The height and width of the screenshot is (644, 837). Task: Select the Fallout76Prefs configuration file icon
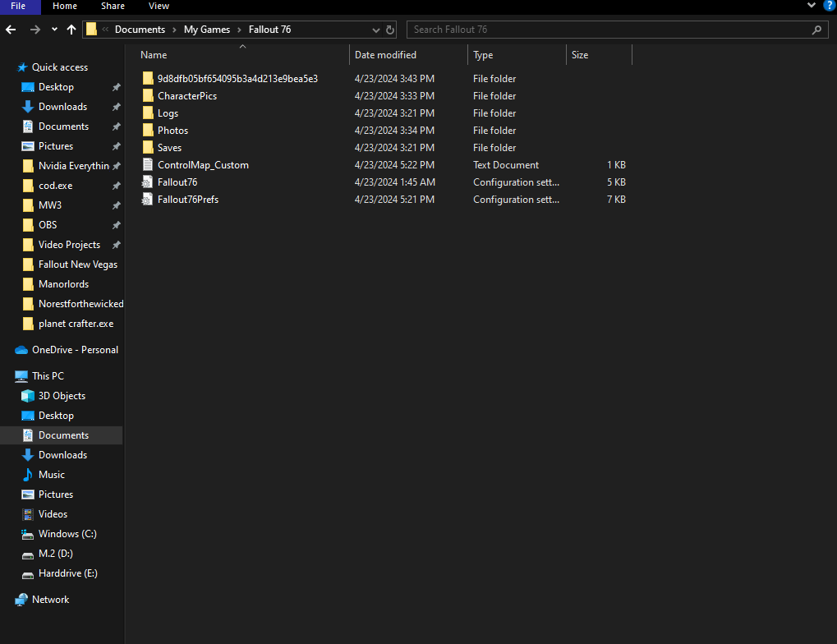[x=148, y=200]
